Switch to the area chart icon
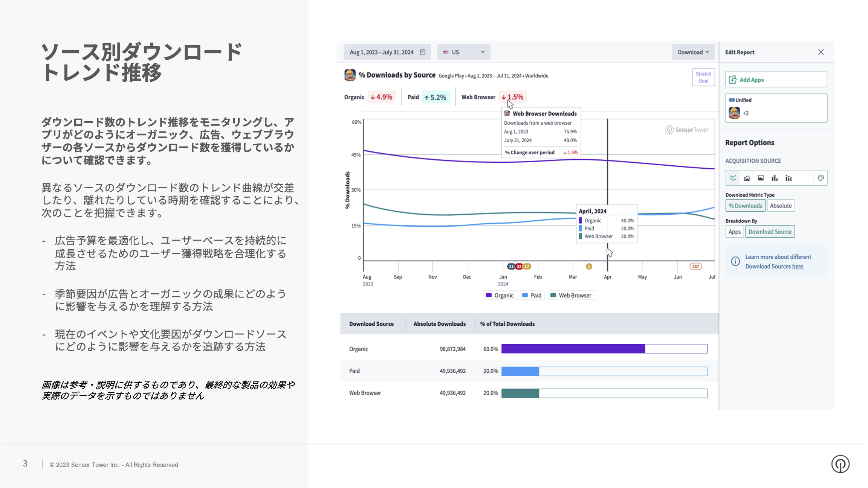868x488 pixels. (x=747, y=178)
